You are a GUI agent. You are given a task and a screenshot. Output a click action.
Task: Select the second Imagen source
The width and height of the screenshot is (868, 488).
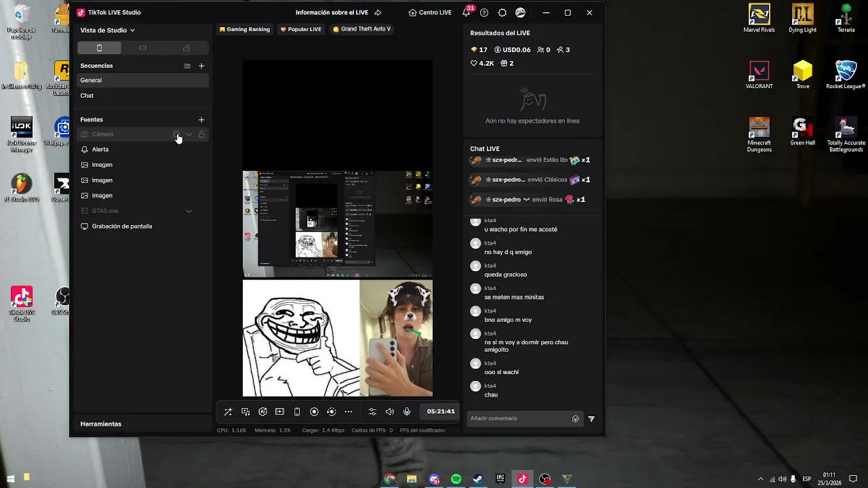click(x=142, y=180)
